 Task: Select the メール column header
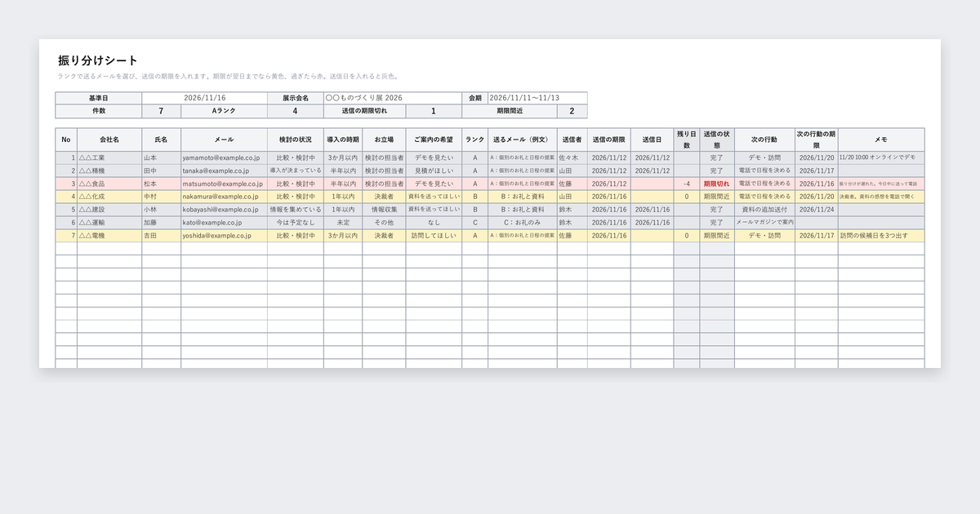[x=224, y=140]
